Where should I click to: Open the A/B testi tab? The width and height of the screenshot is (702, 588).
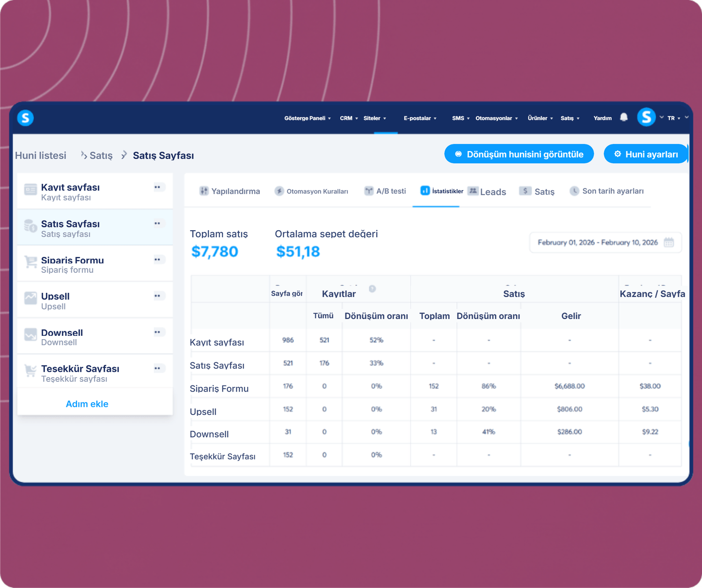385,191
